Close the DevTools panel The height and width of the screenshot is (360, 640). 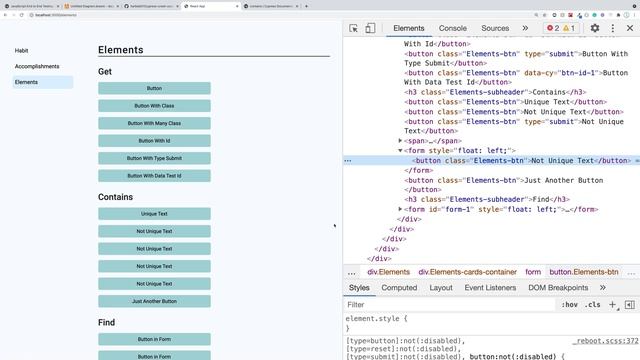(630, 28)
